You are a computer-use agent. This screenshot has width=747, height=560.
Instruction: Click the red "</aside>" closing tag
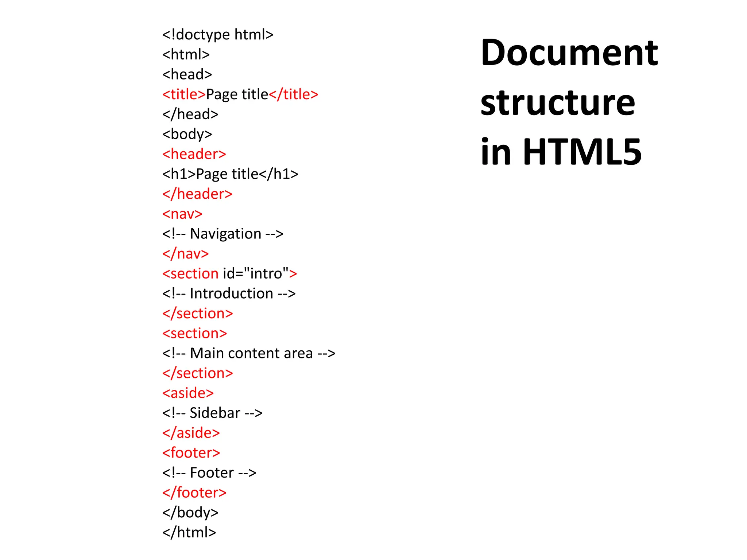(191, 433)
